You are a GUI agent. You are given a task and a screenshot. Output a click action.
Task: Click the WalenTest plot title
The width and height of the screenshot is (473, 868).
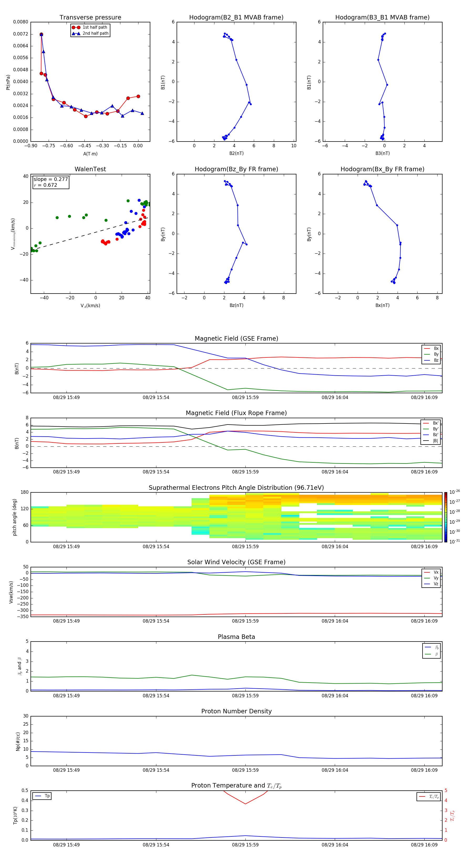(90, 169)
